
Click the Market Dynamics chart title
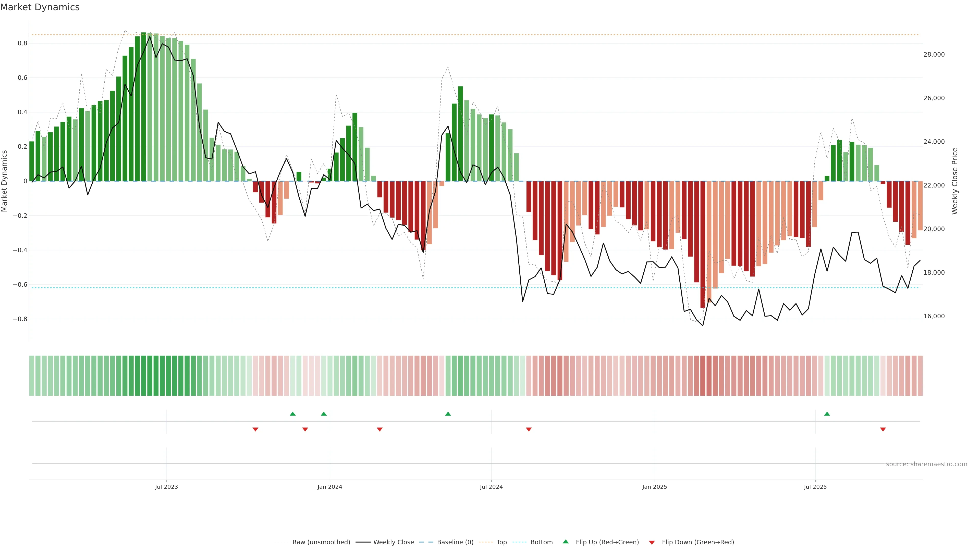point(40,7)
